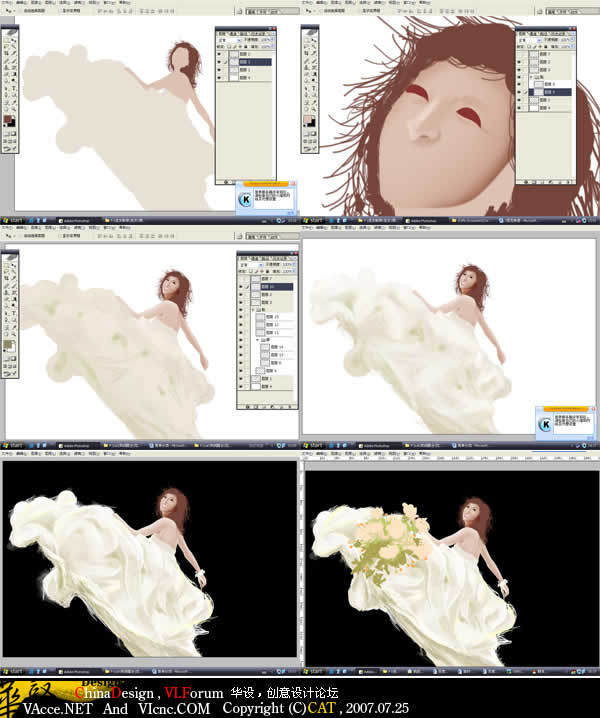Click the brush palette well in flat-color screenshot options bar
Image resolution: width=600 pixels, height=718 pixels.
(272, 11)
